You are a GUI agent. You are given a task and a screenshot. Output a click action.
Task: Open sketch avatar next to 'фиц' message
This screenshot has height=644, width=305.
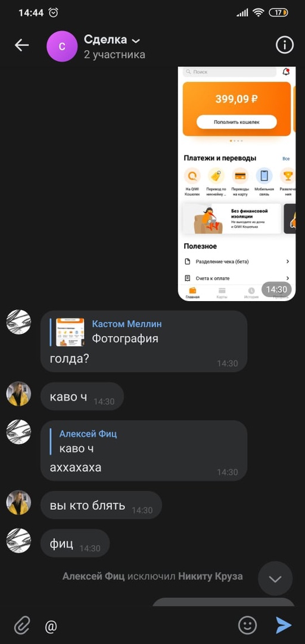19,540
